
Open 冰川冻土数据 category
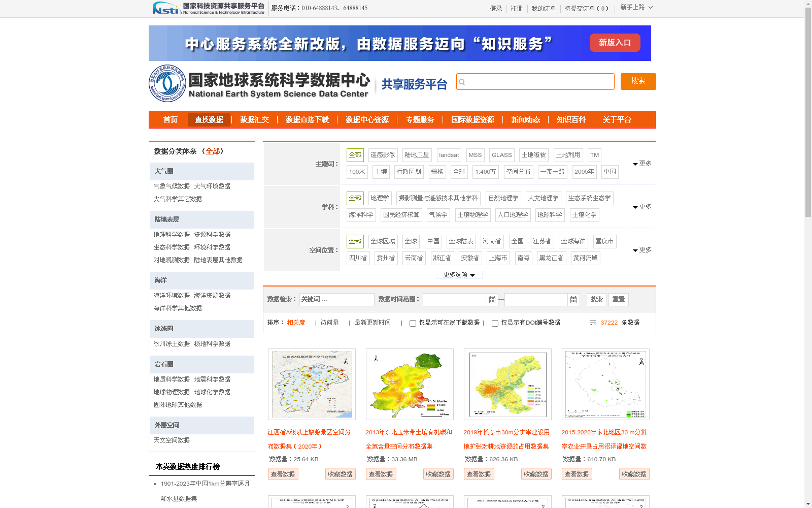172,344
